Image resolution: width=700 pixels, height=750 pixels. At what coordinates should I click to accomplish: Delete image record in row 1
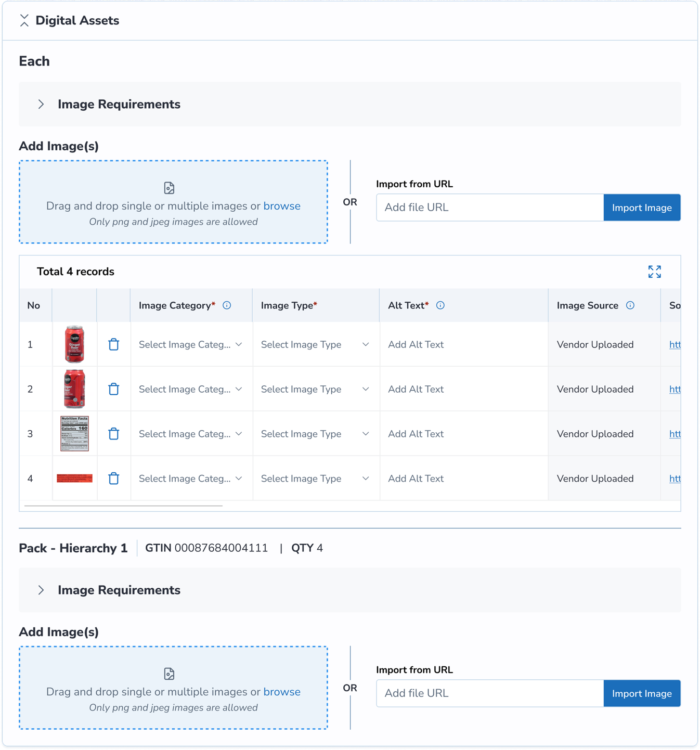pos(114,344)
